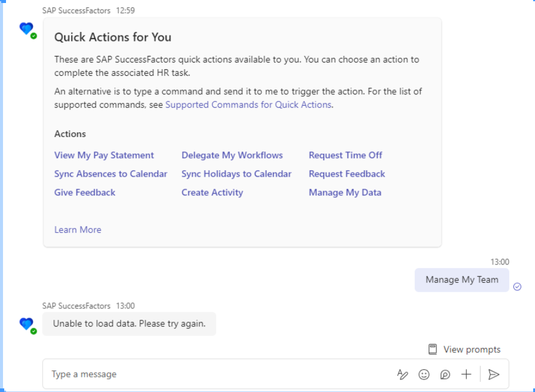
Task: Open View My Pay Statement action
Action: (x=104, y=155)
